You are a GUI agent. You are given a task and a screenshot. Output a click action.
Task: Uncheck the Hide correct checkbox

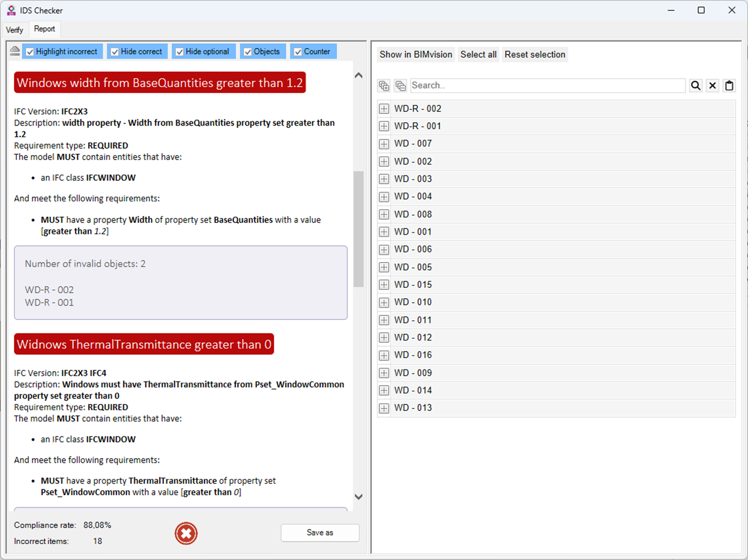tap(115, 51)
